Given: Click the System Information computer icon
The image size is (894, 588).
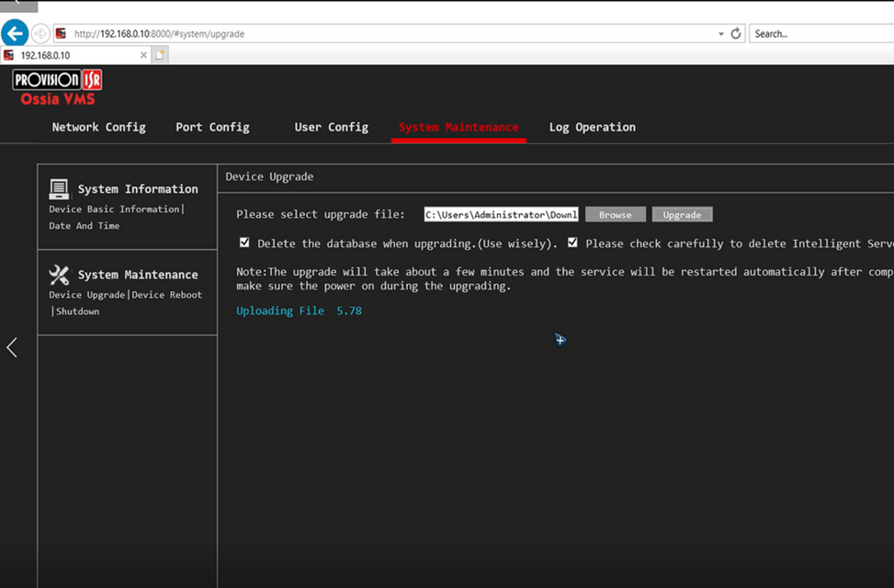Looking at the screenshot, I should (x=59, y=188).
